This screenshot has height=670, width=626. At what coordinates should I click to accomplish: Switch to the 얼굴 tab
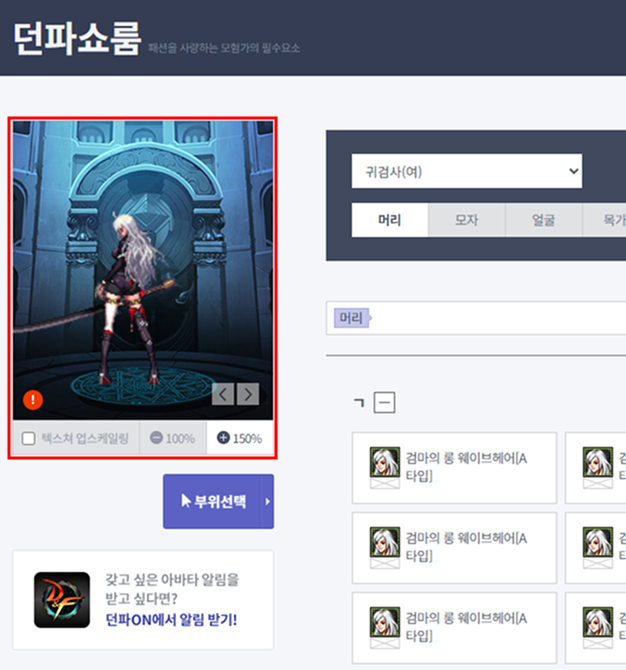click(x=543, y=221)
